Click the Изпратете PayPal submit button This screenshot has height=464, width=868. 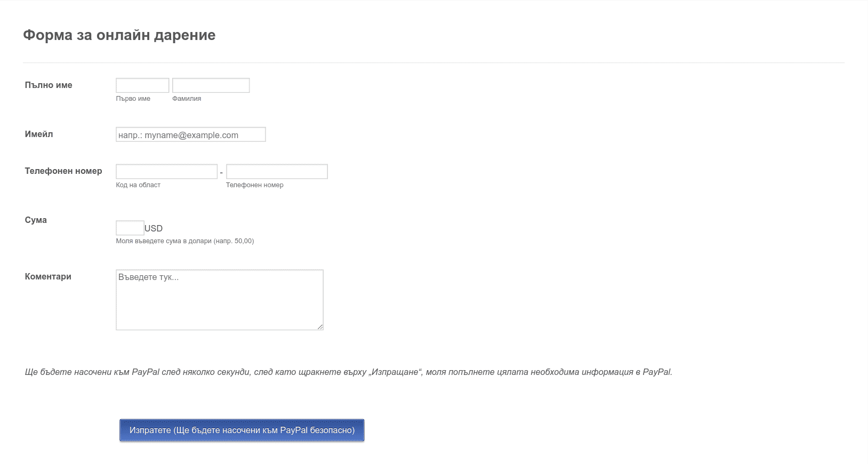[x=242, y=430]
